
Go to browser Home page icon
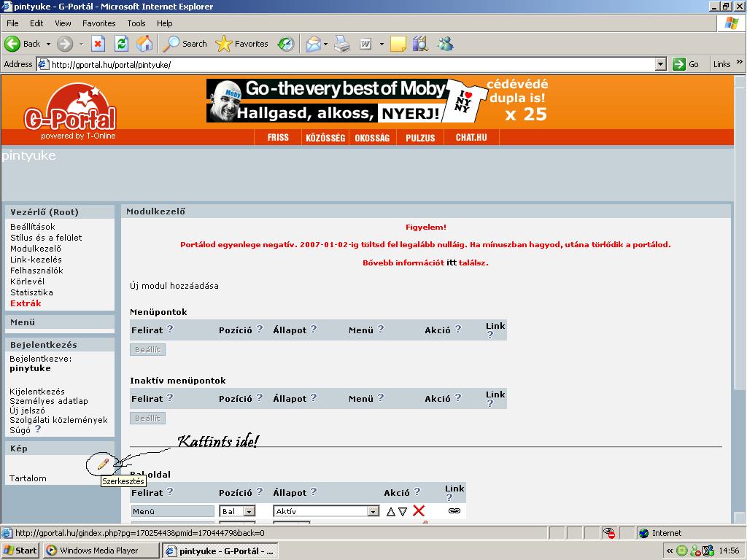coord(145,44)
